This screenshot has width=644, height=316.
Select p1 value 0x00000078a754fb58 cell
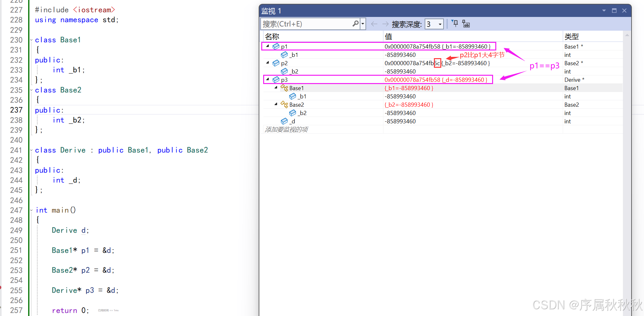click(473, 46)
